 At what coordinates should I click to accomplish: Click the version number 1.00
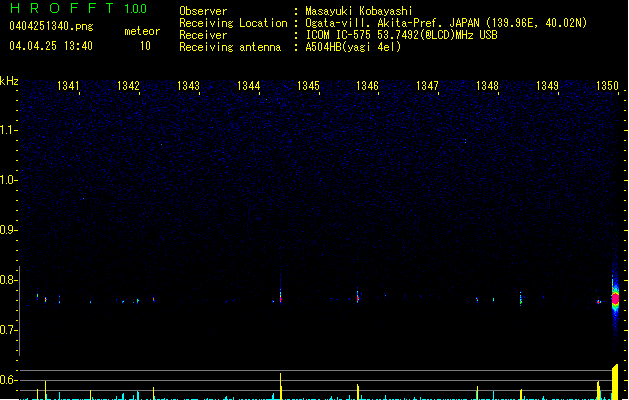coord(135,9)
